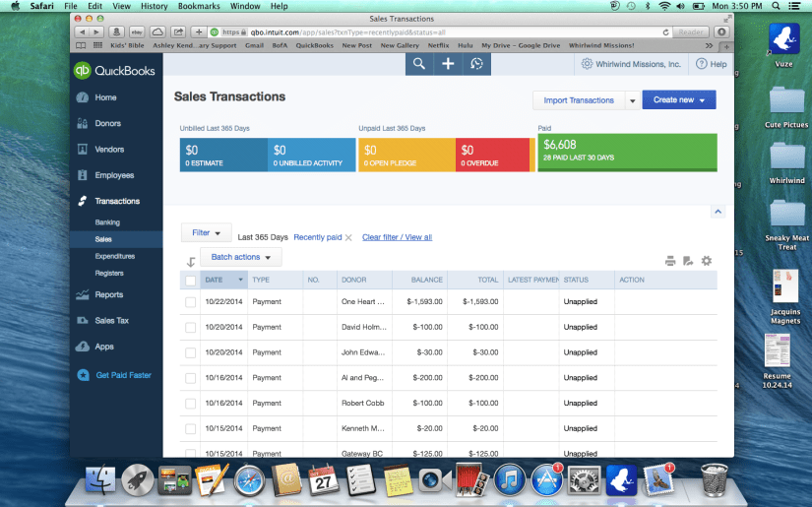Open Safari History menu
Image resolution: width=812 pixels, height=507 pixels.
[155, 6]
